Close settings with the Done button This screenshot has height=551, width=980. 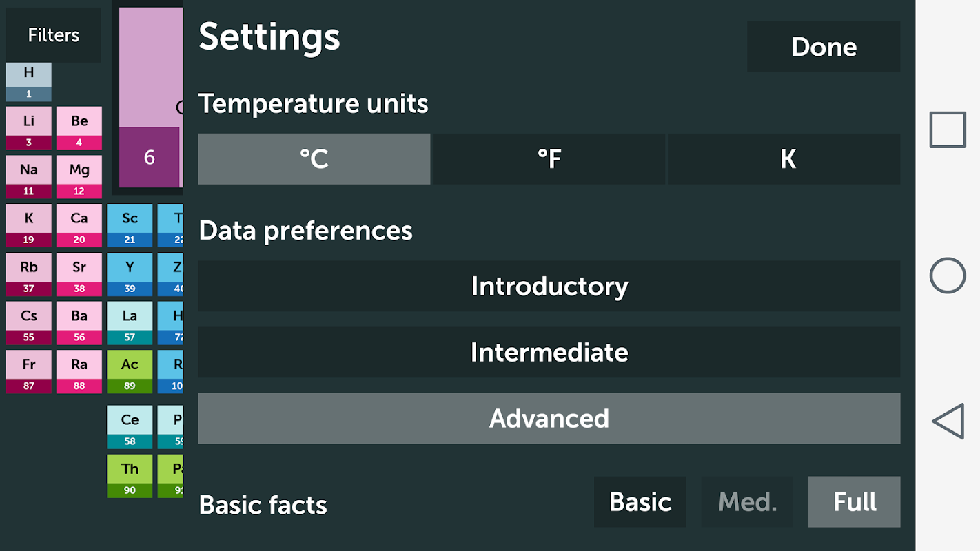824,47
